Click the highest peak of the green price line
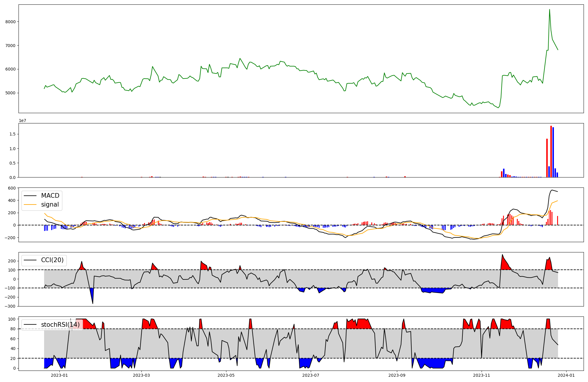 [x=549, y=10]
